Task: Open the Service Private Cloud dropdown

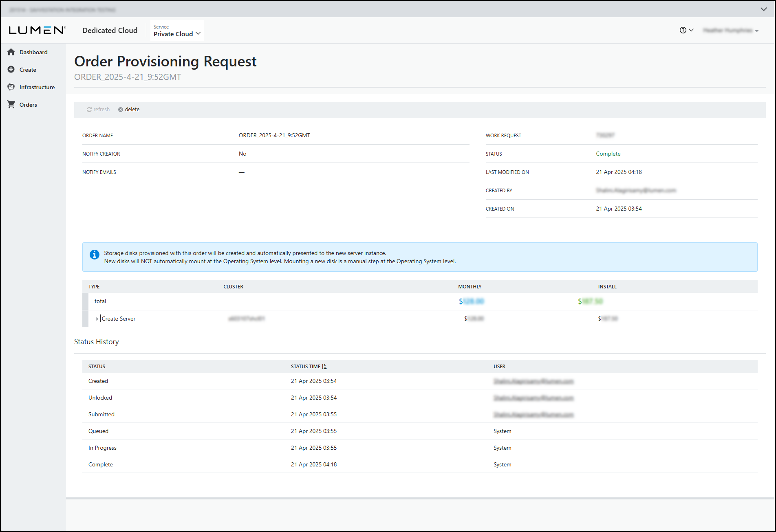Action: 177,31
